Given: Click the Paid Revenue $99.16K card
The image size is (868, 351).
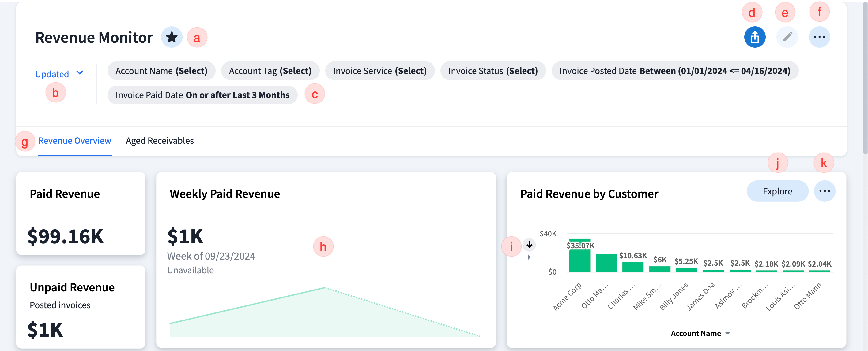Looking at the screenshot, I should [81, 214].
